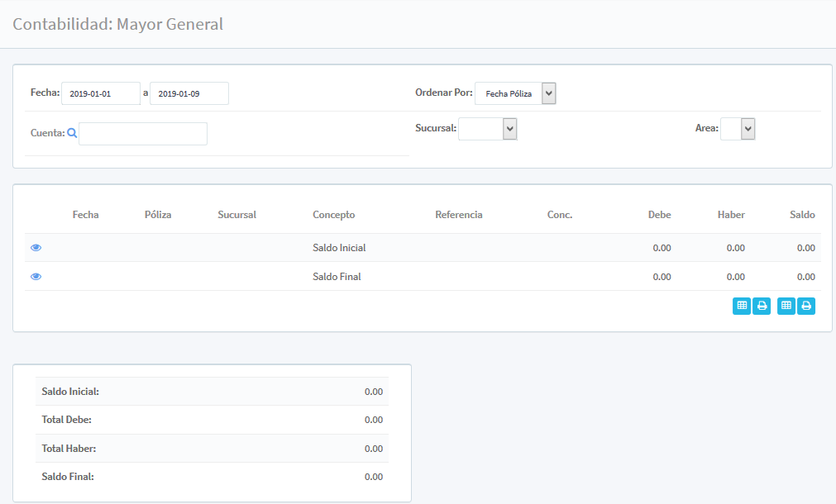Click the eye icon on Saldo Inicial row
Image resolution: width=836 pixels, height=504 pixels.
pyautogui.click(x=36, y=248)
